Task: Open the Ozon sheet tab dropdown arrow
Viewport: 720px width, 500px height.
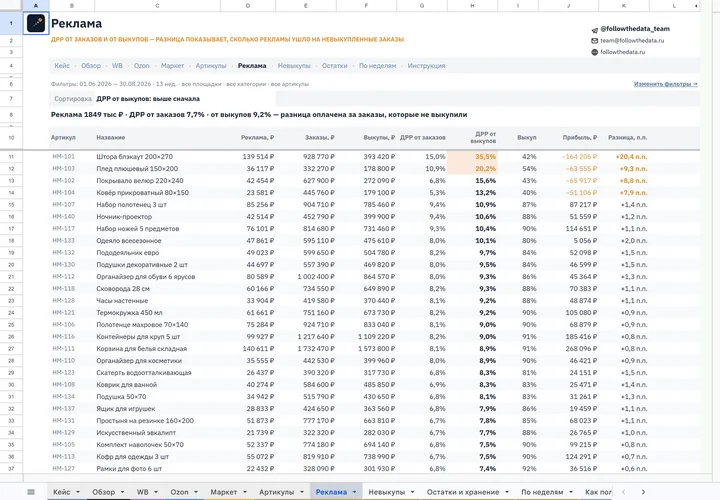Action: click(x=196, y=492)
